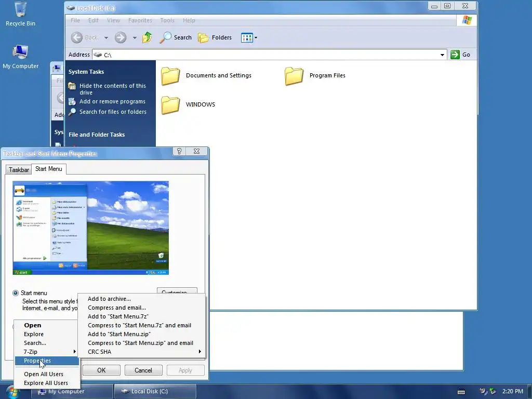
Task: Switch to the Taskbar tab
Action: (19, 170)
